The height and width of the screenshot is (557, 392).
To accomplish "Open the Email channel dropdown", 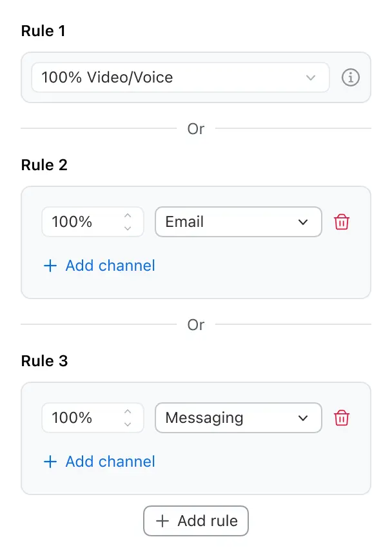I will tap(238, 222).
